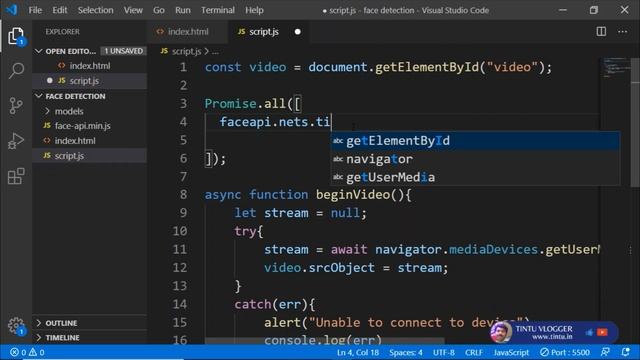Open notifications bell in status bar
This screenshot has width=640, height=360.
click(x=625, y=352)
